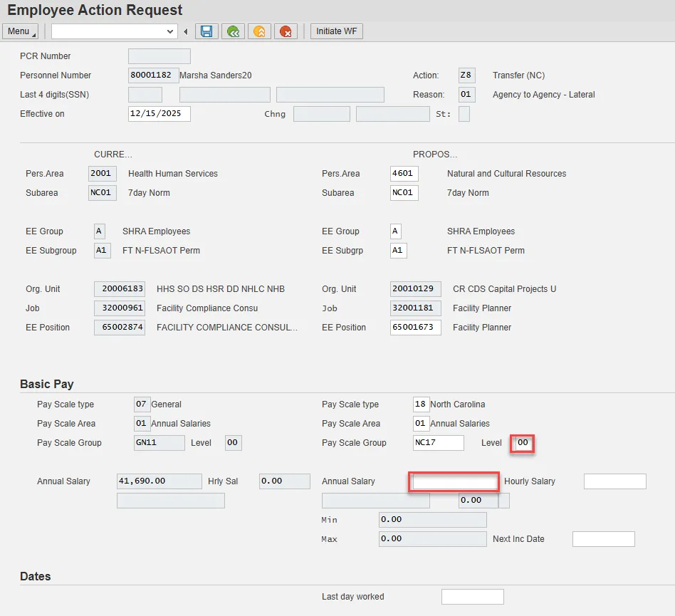Click the red Cancel icon
Screen dimensions: 675x616
click(286, 31)
